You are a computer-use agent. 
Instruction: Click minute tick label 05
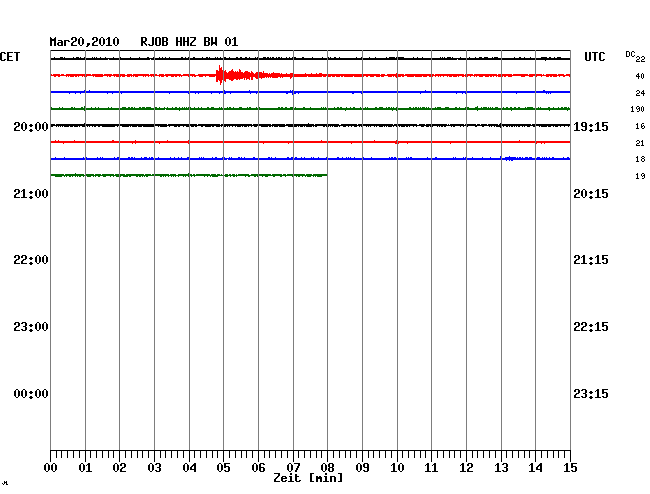coord(223,468)
